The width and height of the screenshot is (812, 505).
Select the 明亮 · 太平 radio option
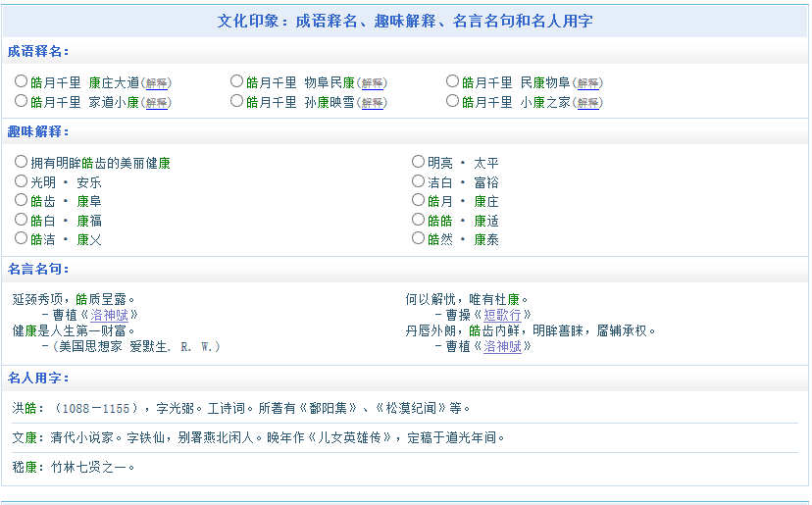pyautogui.click(x=419, y=162)
